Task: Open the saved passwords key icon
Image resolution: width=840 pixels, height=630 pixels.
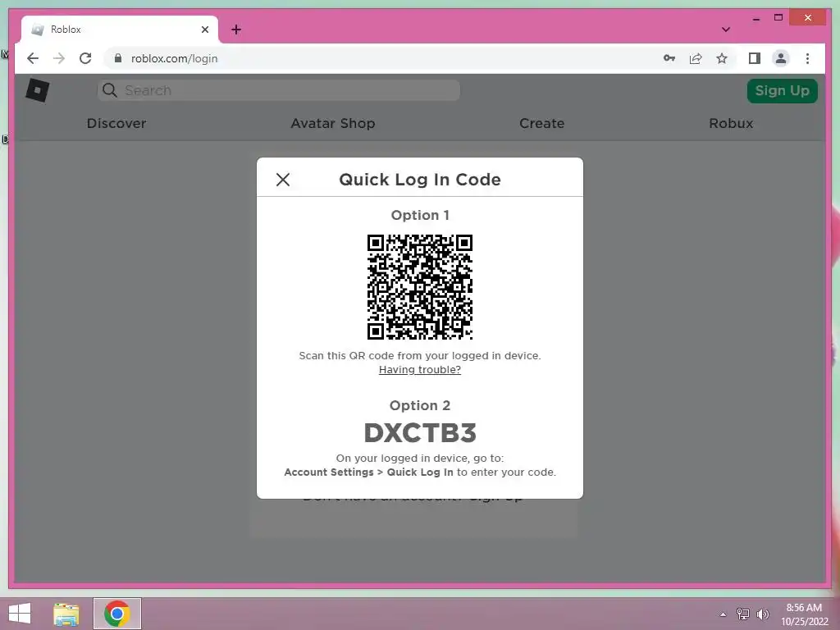Action: [669, 58]
